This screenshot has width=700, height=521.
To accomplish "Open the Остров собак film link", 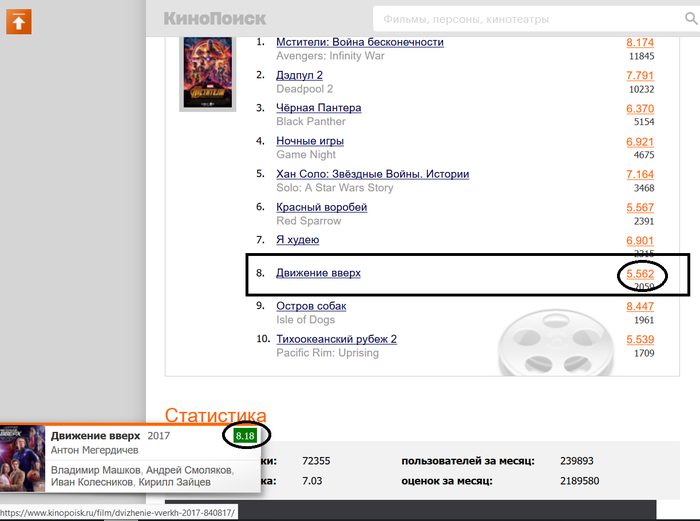I will tap(311, 306).
